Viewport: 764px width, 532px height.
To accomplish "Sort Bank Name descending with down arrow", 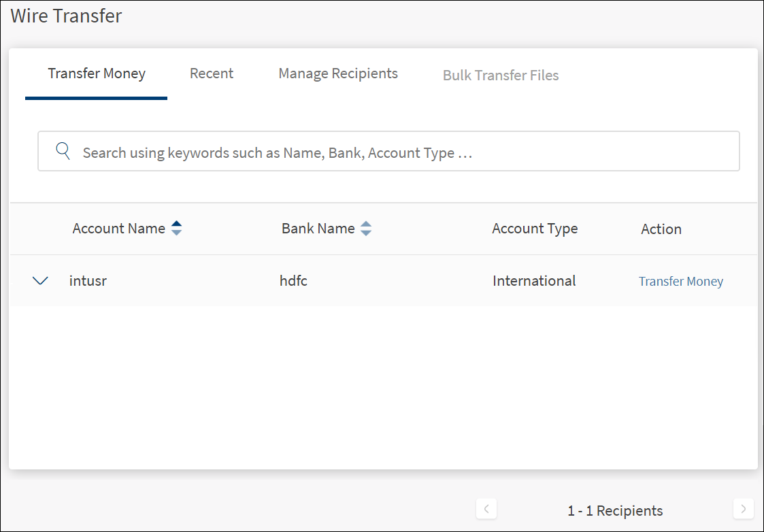I will point(366,233).
